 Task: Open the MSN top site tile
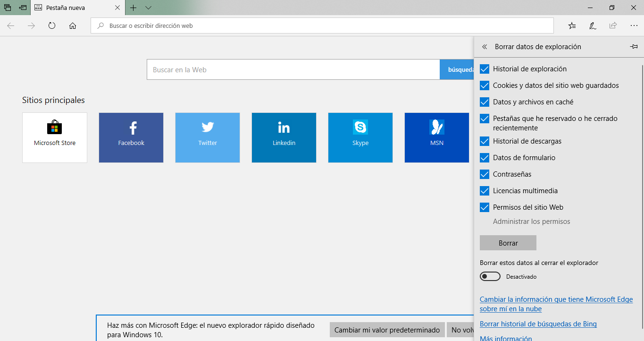click(x=437, y=137)
